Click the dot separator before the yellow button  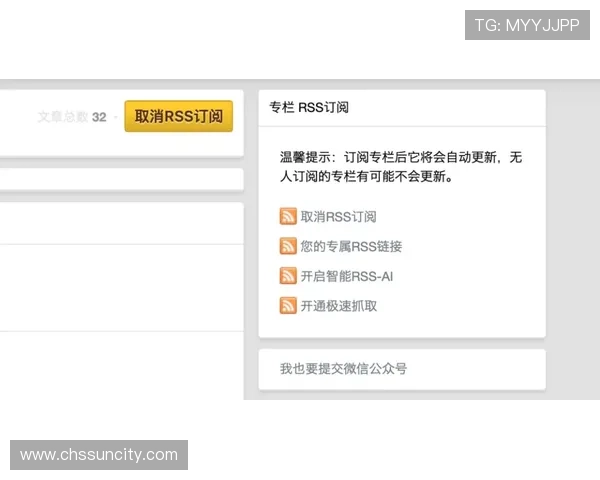[x=115, y=117]
